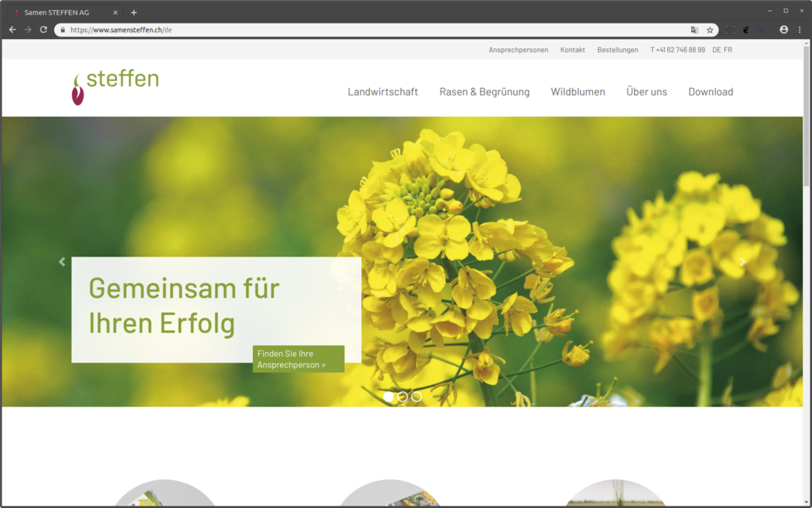
Task: Bookmark this page with the star icon
Action: 710,30
